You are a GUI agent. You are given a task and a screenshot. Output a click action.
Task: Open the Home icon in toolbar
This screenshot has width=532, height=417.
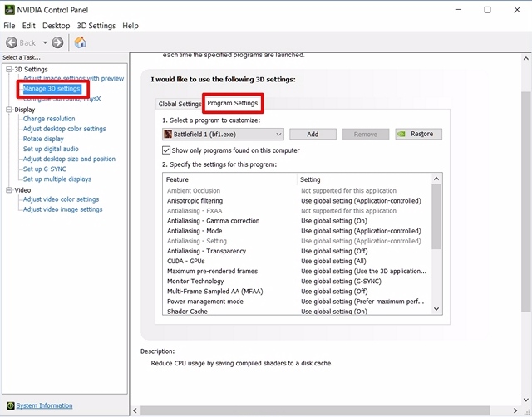(81, 42)
